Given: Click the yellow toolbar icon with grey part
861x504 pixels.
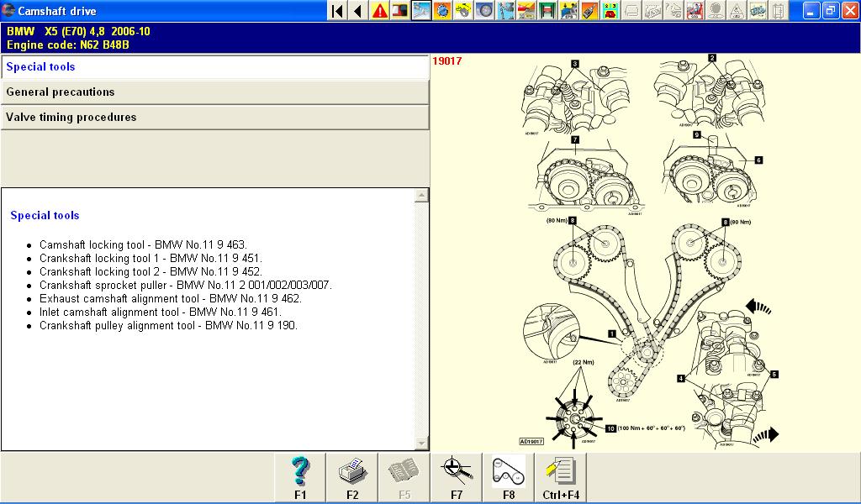Looking at the screenshot, I should [x=463, y=10].
